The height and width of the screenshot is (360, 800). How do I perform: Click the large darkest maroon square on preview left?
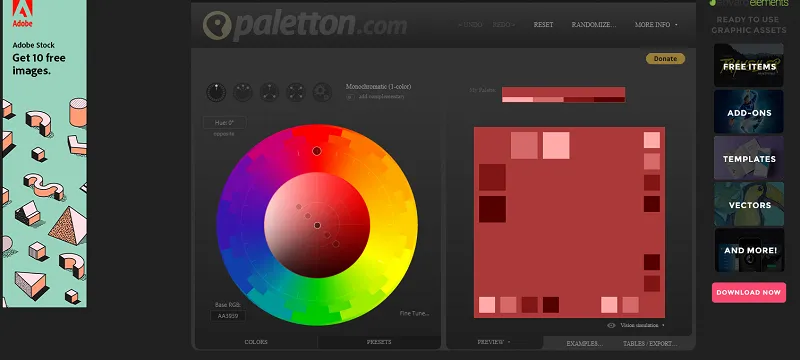pos(492,209)
